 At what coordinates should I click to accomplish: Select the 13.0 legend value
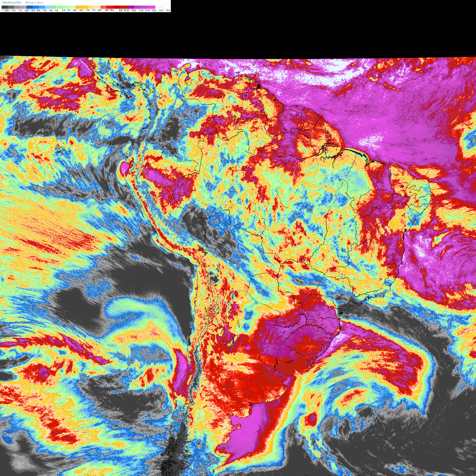point(168,10)
